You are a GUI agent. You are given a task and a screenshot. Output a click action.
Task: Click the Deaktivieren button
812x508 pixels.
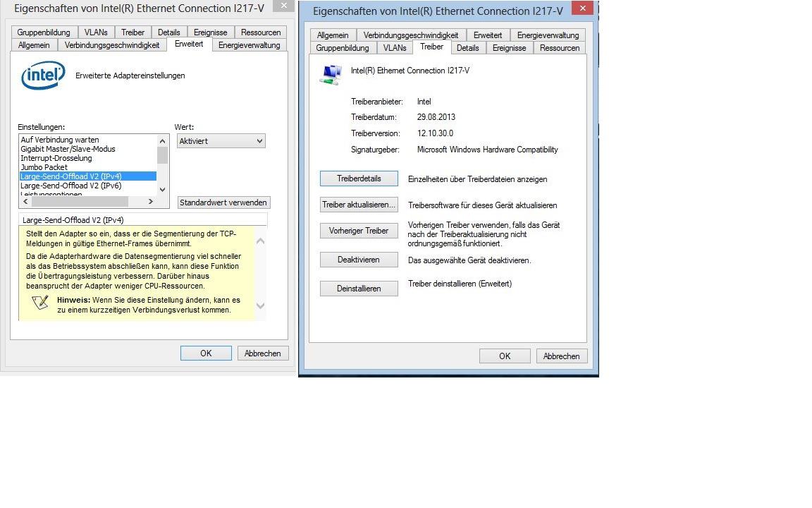(x=359, y=260)
